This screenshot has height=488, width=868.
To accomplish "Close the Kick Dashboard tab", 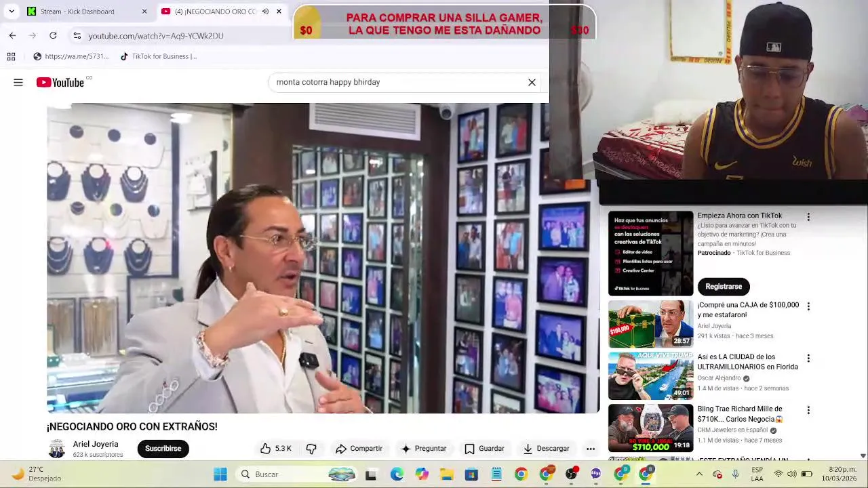I will pyautogui.click(x=144, y=12).
